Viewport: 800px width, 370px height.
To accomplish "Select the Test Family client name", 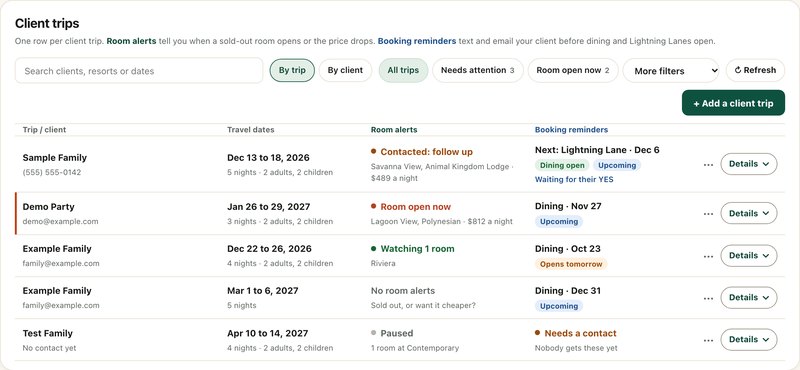I will tap(47, 333).
